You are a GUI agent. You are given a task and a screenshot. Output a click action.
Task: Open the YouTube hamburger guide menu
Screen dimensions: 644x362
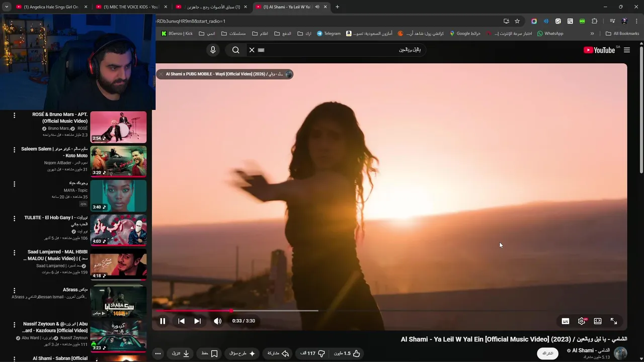coord(627,50)
